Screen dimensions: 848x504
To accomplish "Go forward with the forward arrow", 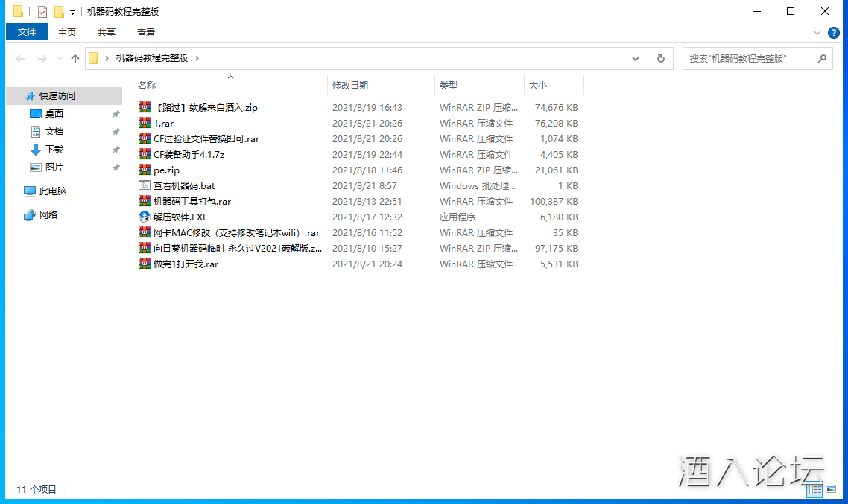I will [42, 58].
